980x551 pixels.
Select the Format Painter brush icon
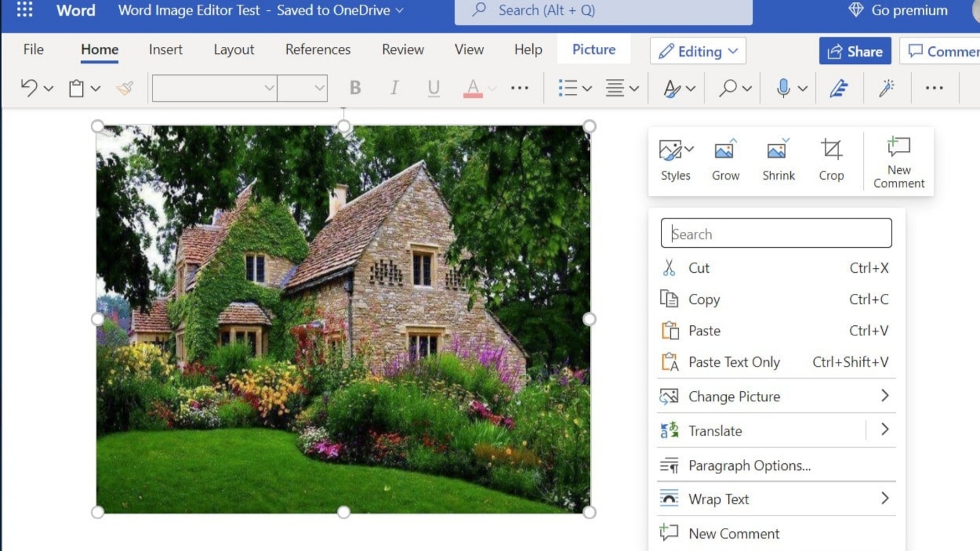[125, 88]
